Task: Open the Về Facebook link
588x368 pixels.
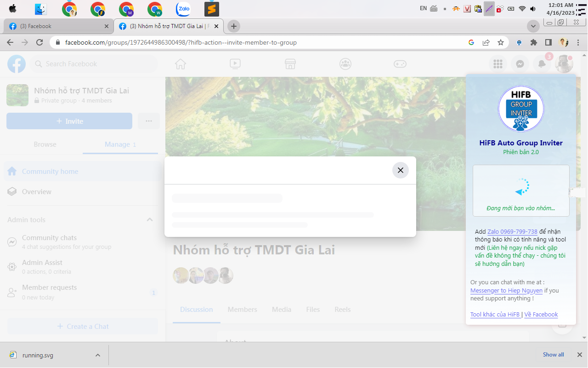Action: (x=541, y=315)
